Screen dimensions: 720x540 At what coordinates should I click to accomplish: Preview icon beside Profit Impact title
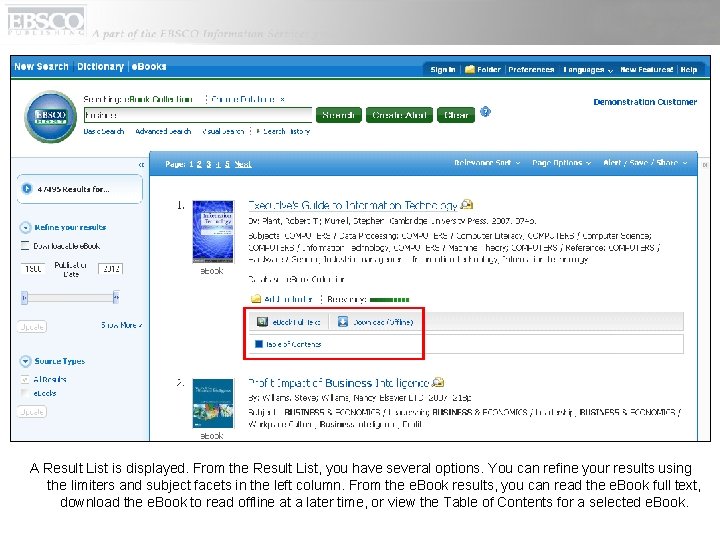[x=438, y=382]
